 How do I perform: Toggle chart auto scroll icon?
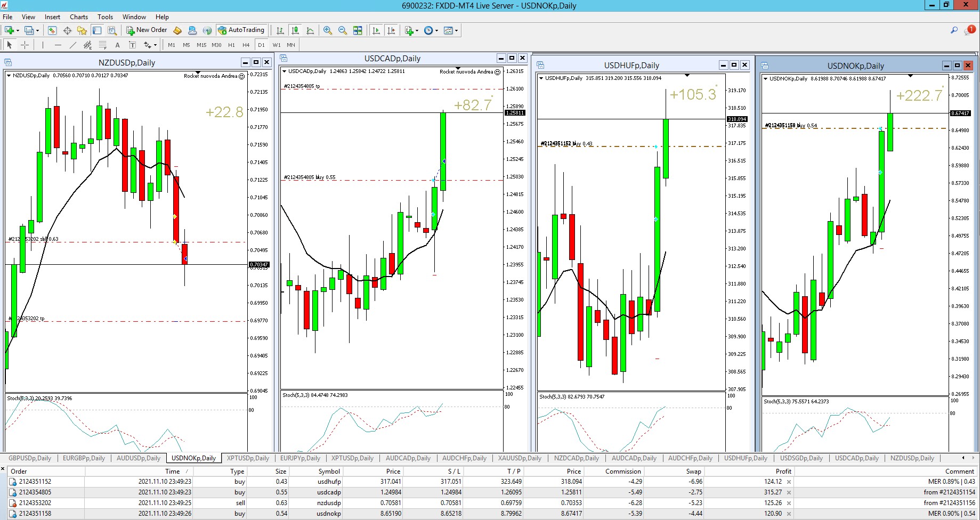[376, 30]
